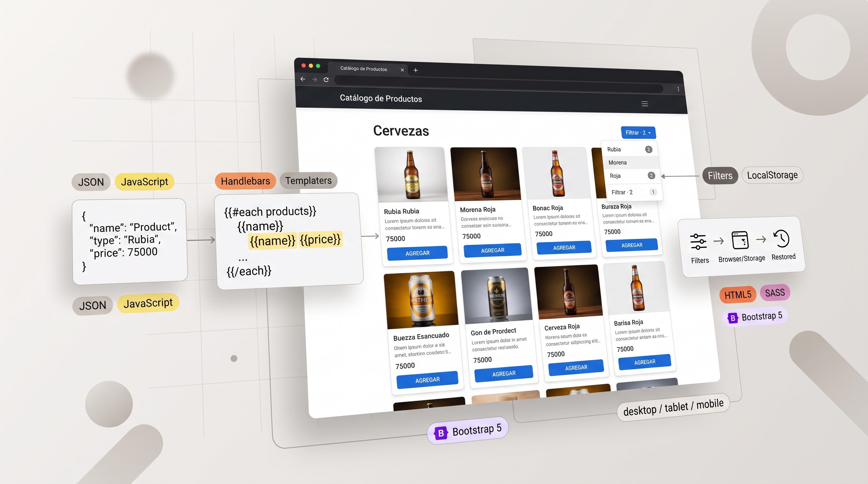This screenshot has height=484, width=868.
Task: Click the Browser/Storage window icon
Action: point(740,240)
